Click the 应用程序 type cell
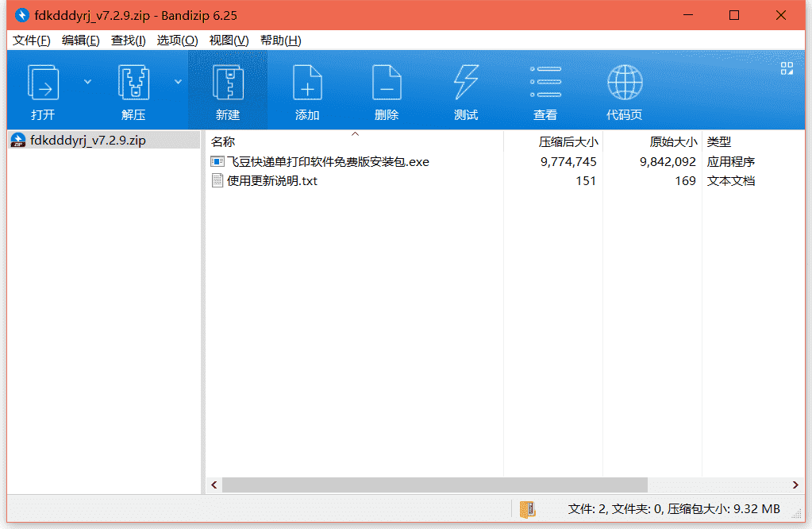 click(x=731, y=162)
